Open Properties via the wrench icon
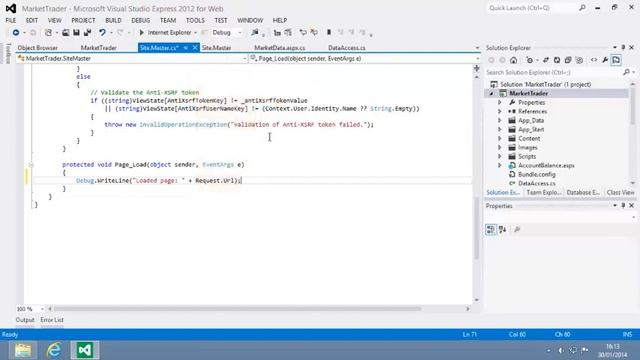The width and height of the screenshot is (640, 360). 605,60
